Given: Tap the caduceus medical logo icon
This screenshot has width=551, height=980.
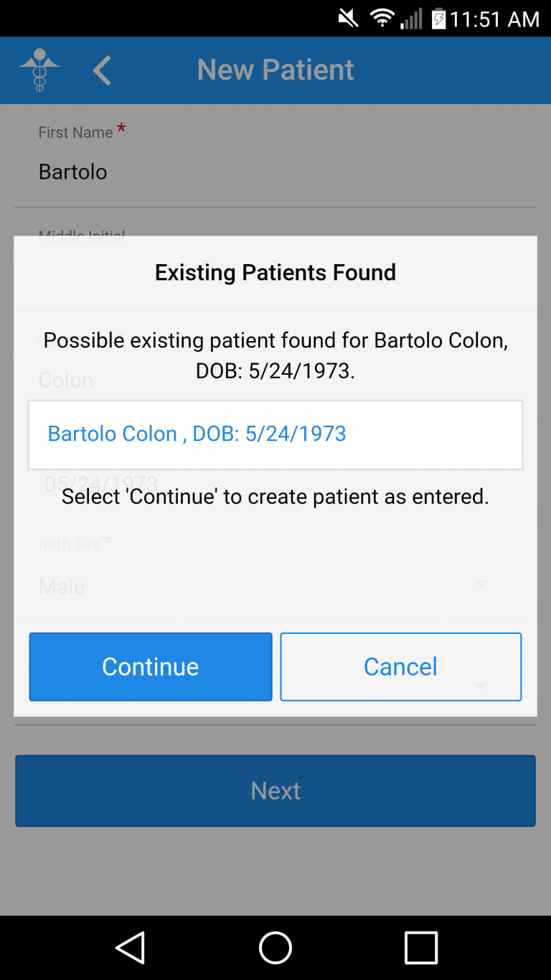Looking at the screenshot, I should pos(39,70).
